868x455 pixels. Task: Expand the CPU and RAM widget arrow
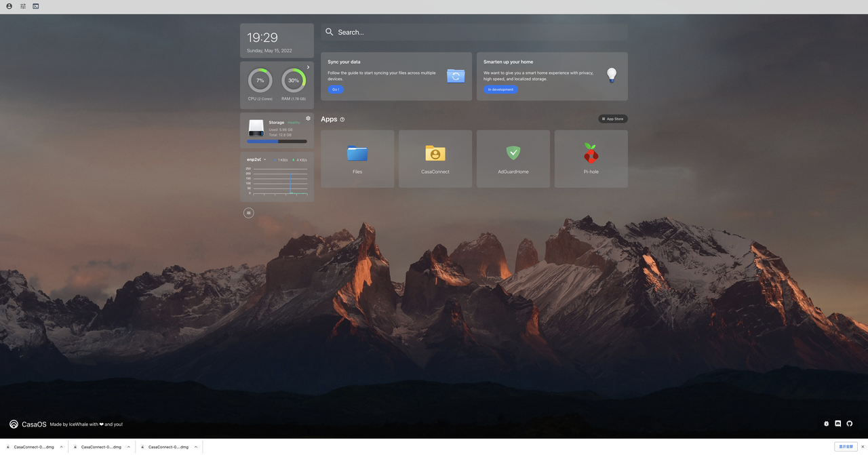click(x=308, y=67)
